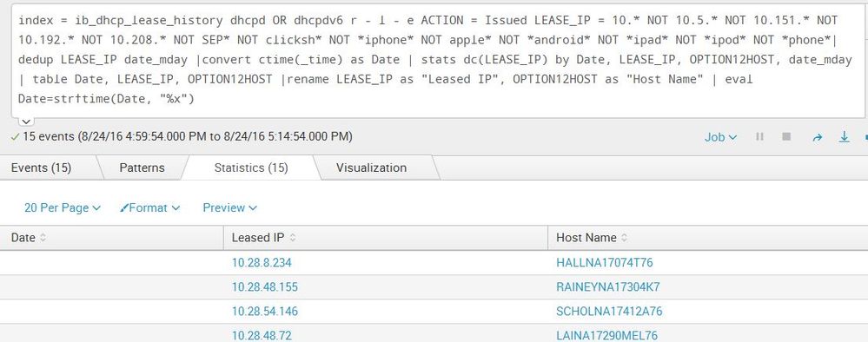Viewport: 868px width, 342px height.
Task: Sort by the Date column arrows
Action: pos(43,238)
